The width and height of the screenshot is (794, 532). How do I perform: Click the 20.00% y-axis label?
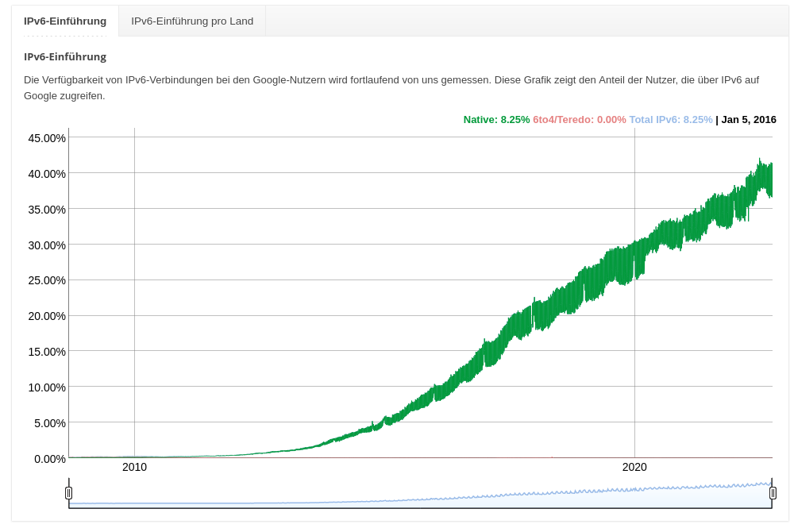pos(47,316)
